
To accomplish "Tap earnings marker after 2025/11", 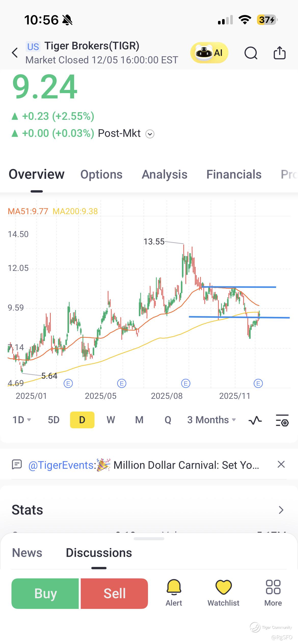I will coord(258,383).
